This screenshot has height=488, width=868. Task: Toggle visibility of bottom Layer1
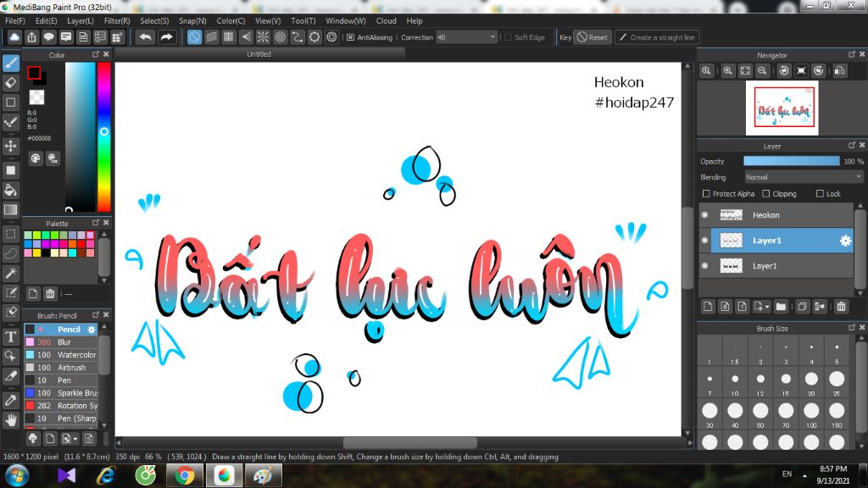(x=704, y=266)
